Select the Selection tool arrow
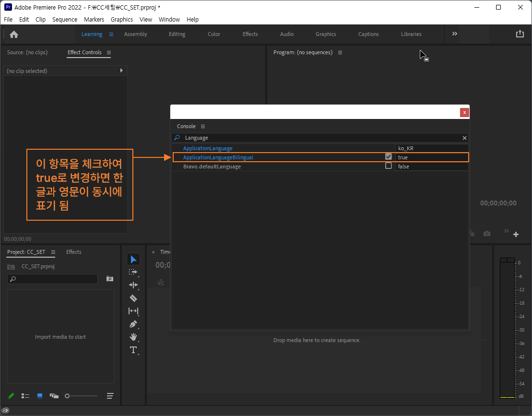This screenshot has width=532, height=416. pyautogui.click(x=133, y=259)
